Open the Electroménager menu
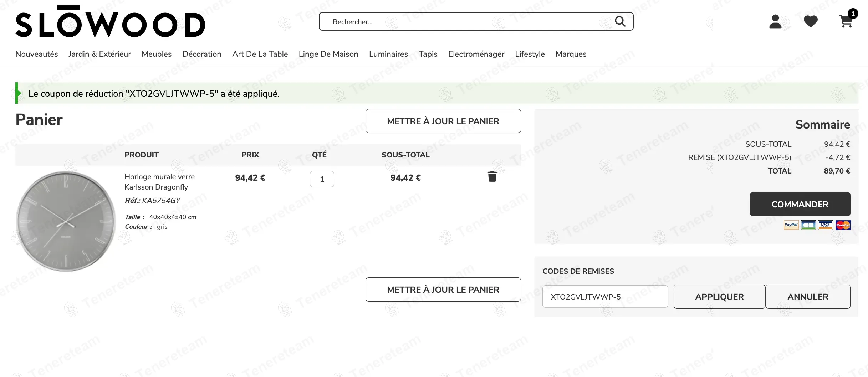Screen dimensions: 868x377 (x=476, y=54)
